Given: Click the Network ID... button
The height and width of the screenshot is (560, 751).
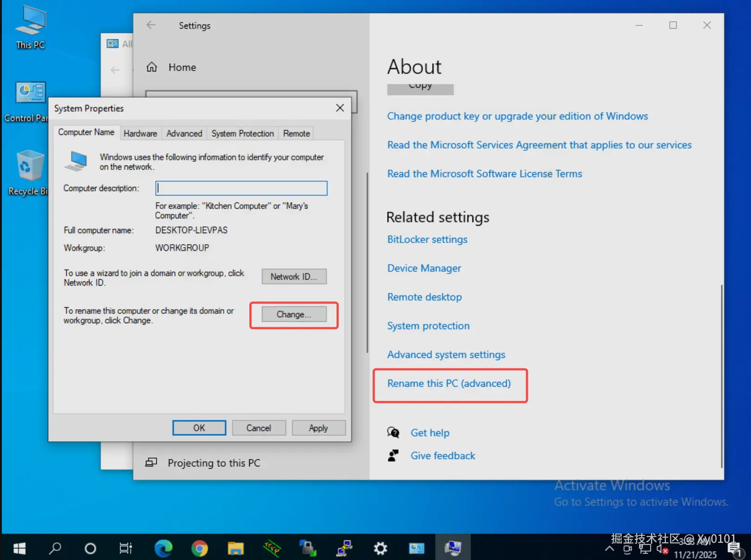Looking at the screenshot, I should pos(294,277).
